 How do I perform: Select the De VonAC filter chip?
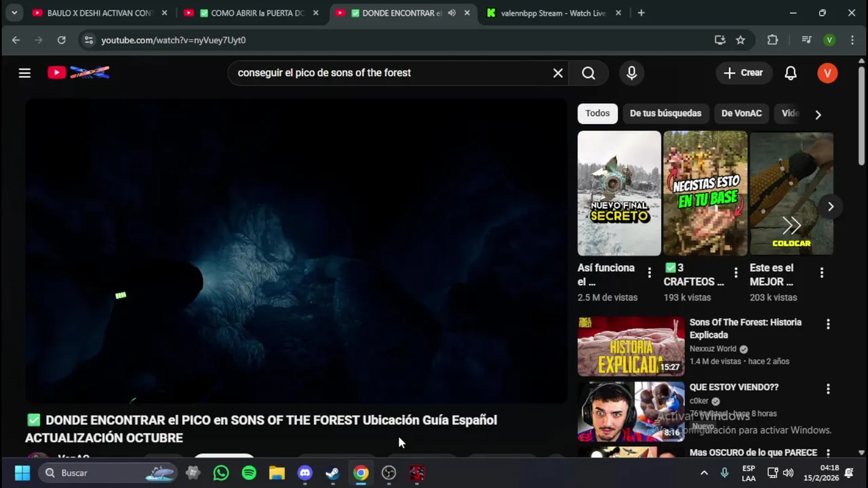pos(741,113)
